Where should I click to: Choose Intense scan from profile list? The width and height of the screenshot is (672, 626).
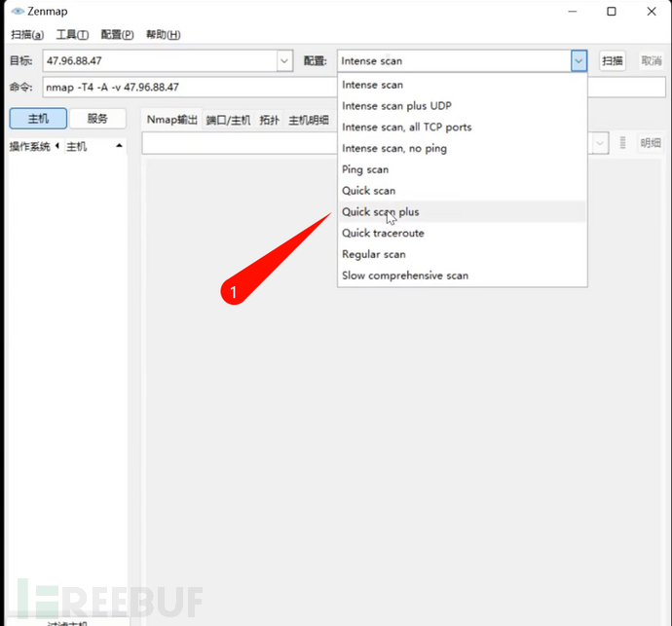pos(462,85)
